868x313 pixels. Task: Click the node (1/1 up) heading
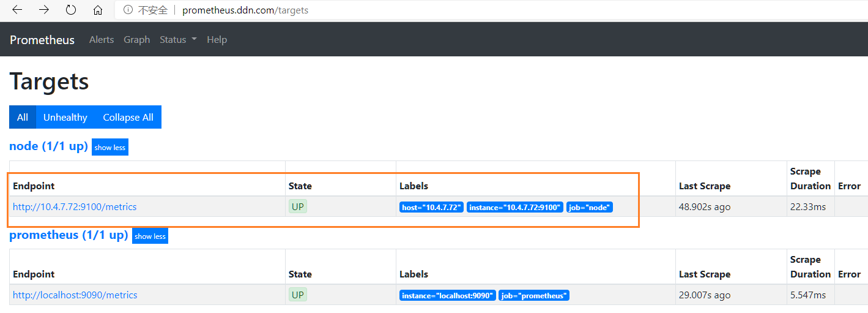pyautogui.click(x=49, y=146)
